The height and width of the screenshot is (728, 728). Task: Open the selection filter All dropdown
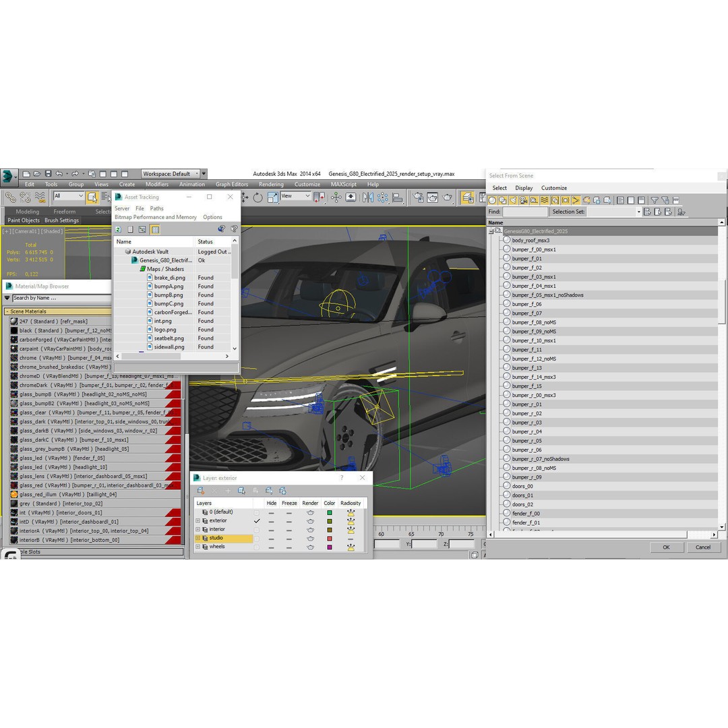[x=68, y=196]
